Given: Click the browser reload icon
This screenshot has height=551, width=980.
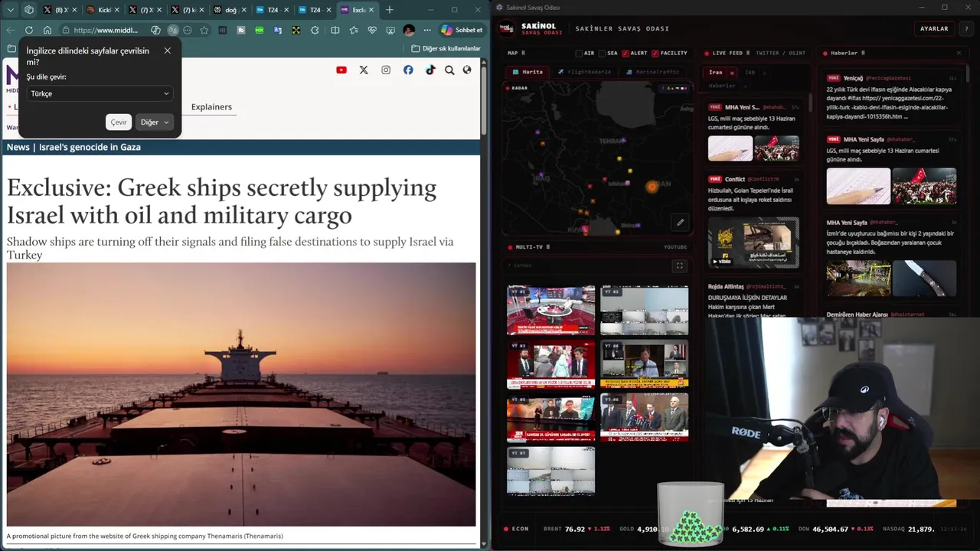Looking at the screenshot, I should (x=28, y=30).
